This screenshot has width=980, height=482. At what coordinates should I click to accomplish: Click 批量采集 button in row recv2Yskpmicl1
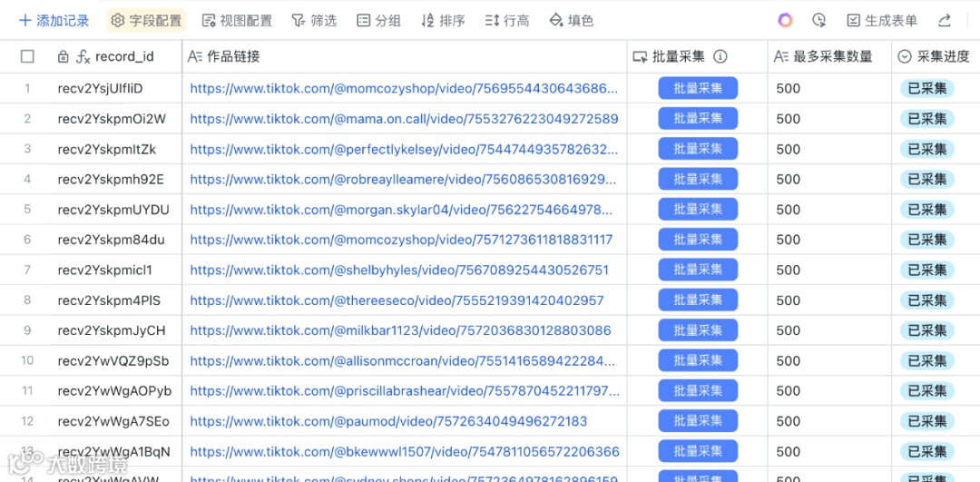pyautogui.click(x=698, y=270)
